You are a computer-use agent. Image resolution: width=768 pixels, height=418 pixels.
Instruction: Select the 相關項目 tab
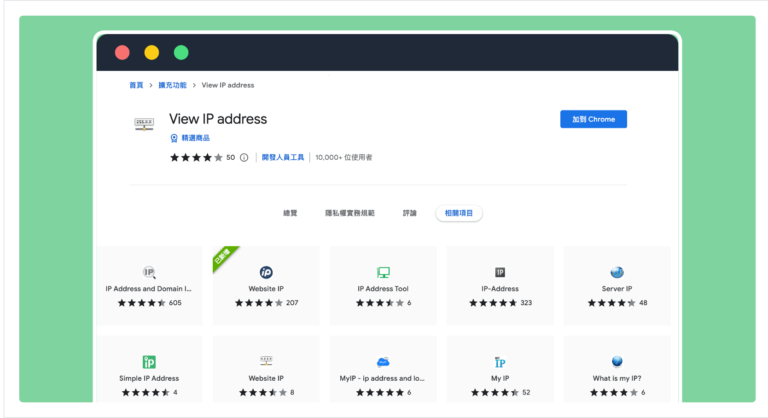click(459, 213)
